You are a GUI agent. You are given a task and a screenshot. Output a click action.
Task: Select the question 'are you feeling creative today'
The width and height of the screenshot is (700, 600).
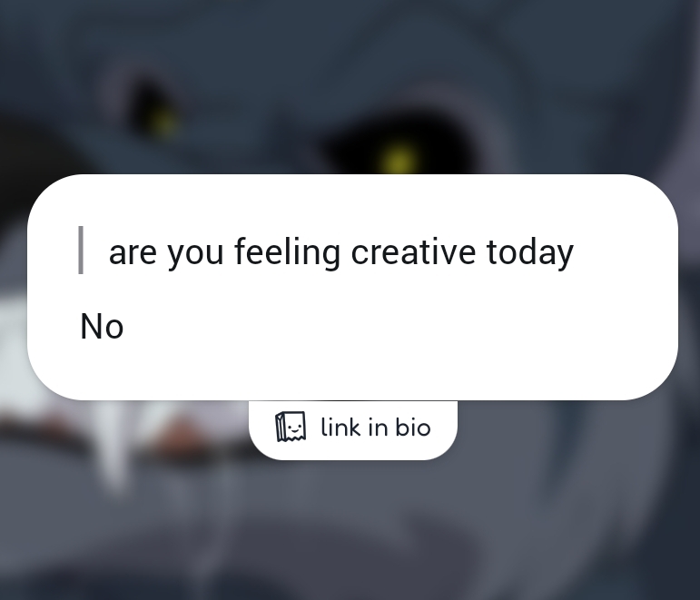(x=341, y=252)
